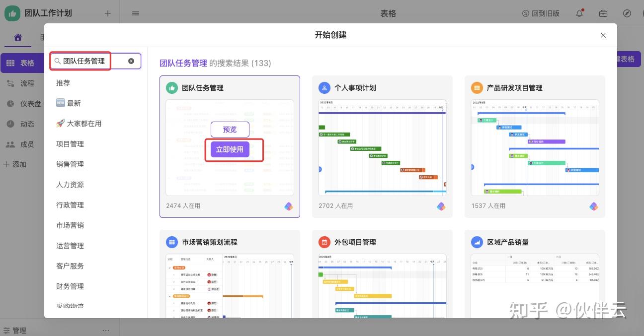This screenshot has width=644, height=336.
Task: Select 推荐 template category
Action: point(63,83)
